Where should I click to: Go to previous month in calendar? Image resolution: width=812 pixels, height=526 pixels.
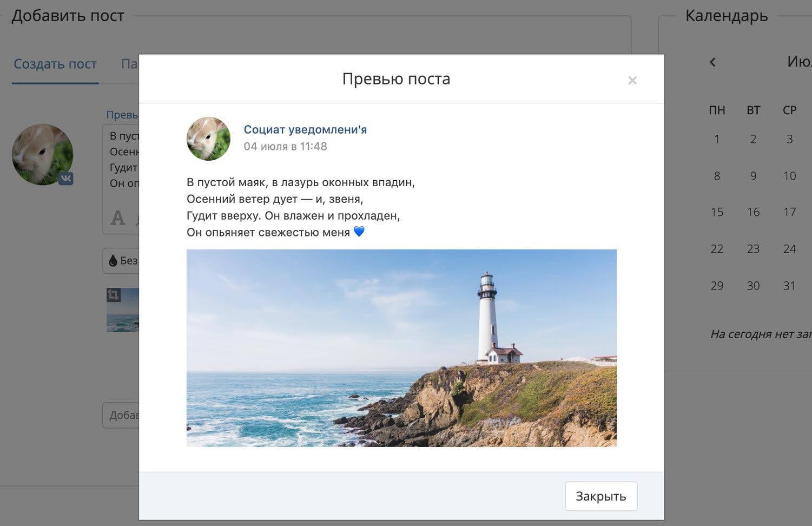712,62
